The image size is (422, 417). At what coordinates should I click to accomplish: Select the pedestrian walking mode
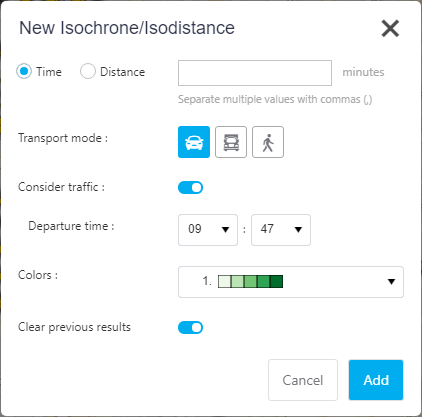268,142
